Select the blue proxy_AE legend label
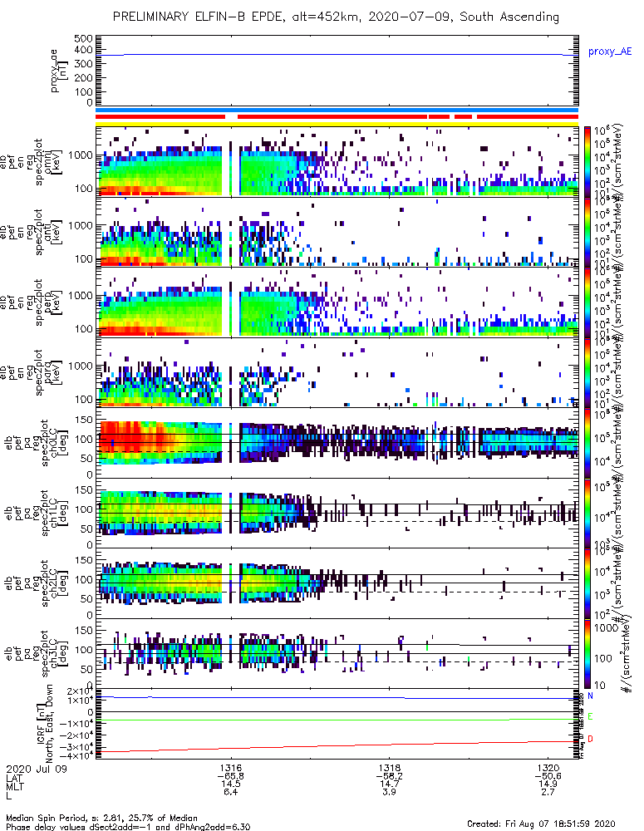 [610, 52]
